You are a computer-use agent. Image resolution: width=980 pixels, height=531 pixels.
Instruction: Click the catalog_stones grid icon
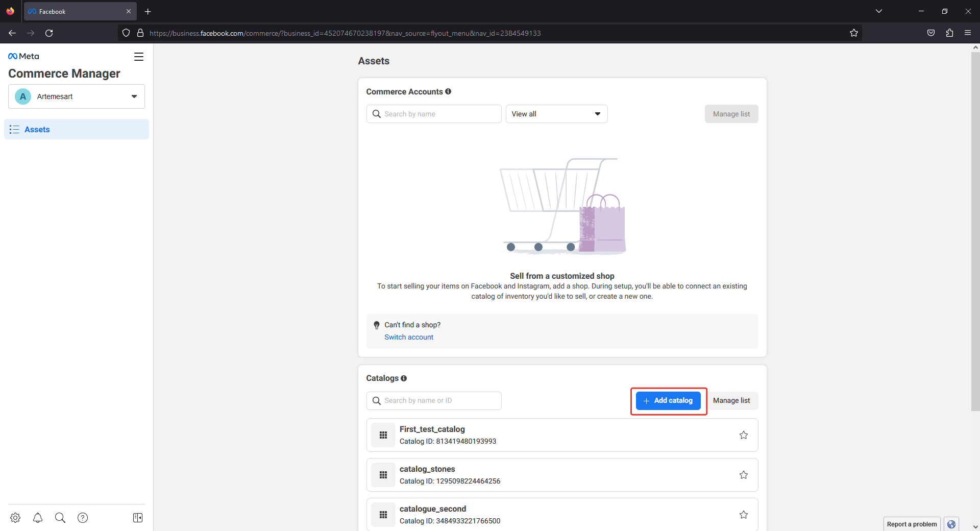383,475
